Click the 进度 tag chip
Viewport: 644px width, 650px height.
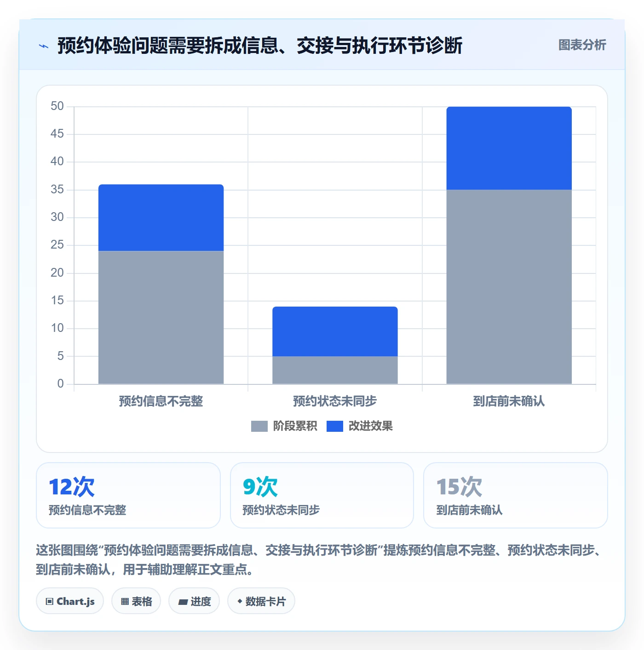[x=194, y=601]
